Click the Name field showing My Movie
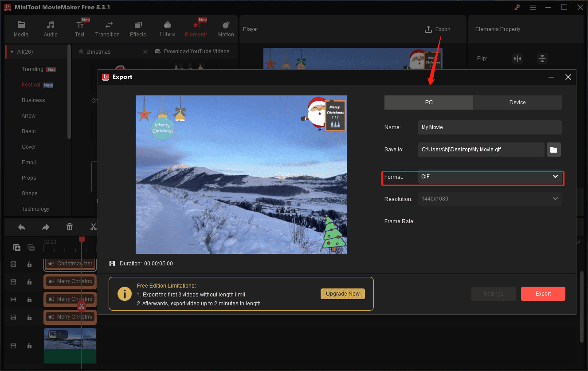The height and width of the screenshot is (371, 588). pyautogui.click(x=489, y=127)
